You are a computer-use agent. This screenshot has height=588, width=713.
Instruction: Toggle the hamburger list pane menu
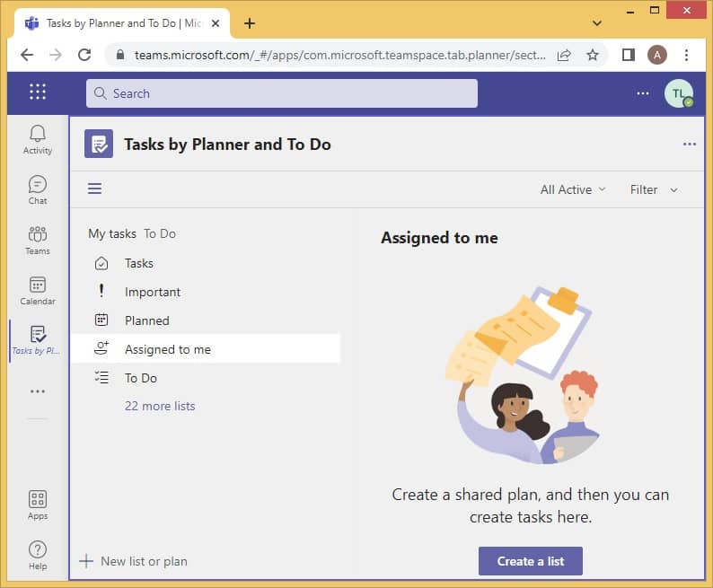[x=94, y=189]
